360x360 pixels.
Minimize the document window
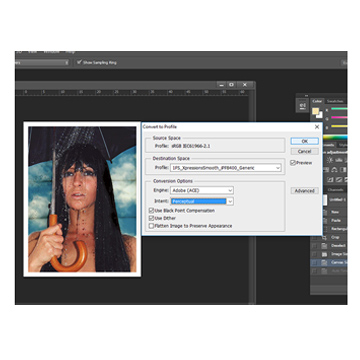point(221,85)
